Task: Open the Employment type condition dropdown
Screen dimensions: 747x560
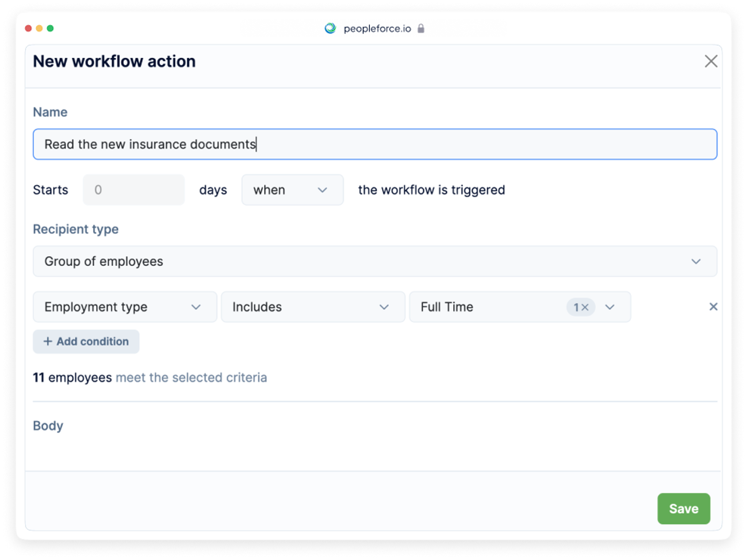Action: tap(125, 307)
